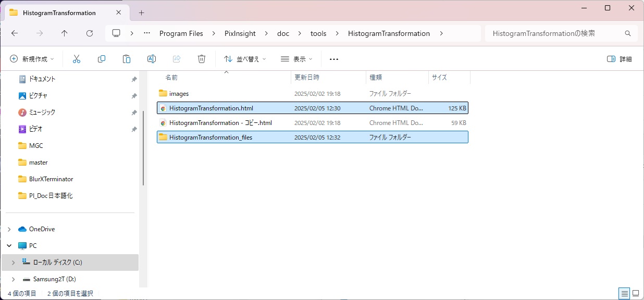
Task: Click the Cut scissors icon
Action: click(77, 59)
